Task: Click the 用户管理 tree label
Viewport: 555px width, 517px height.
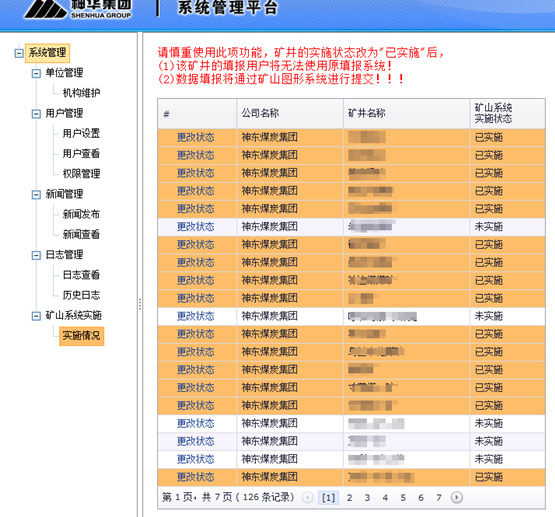Action: [x=64, y=113]
